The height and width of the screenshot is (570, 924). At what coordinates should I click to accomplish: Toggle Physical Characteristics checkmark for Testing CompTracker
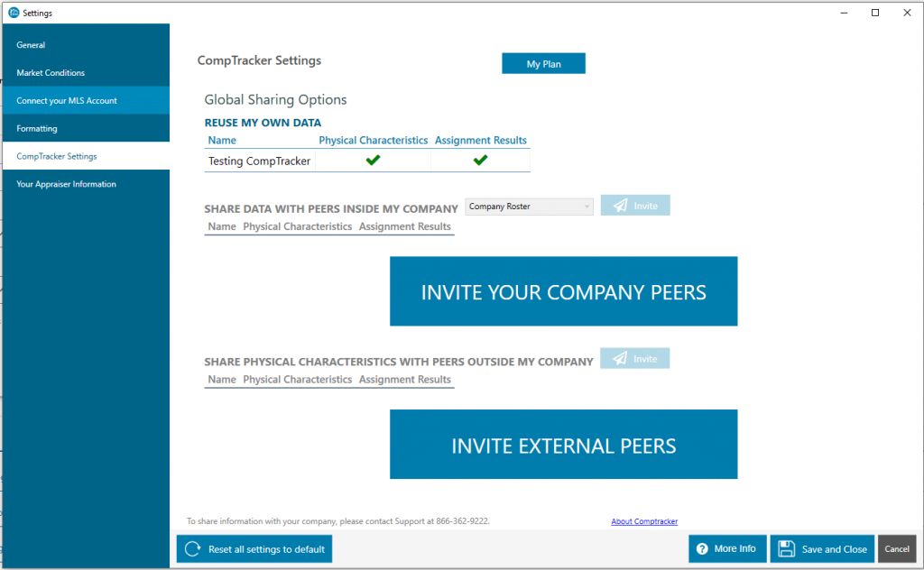pyautogui.click(x=373, y=160)
